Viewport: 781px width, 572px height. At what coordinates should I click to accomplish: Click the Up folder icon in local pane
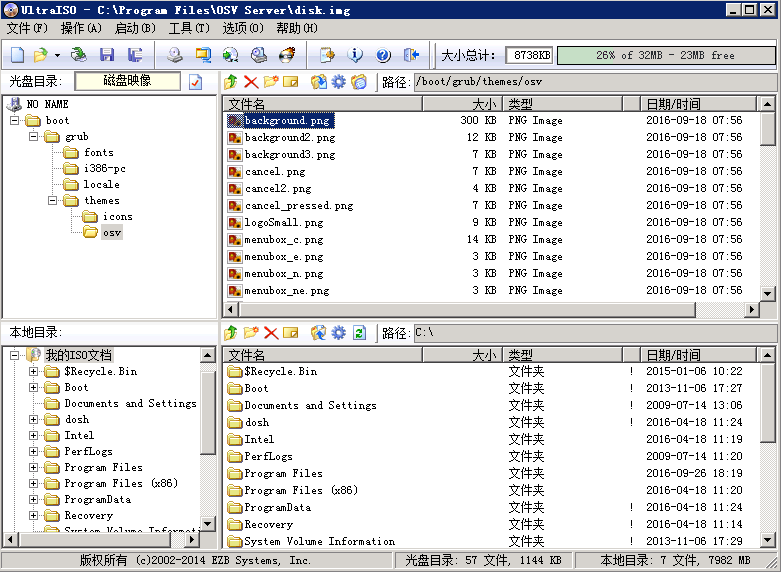(x=231, y=332)
